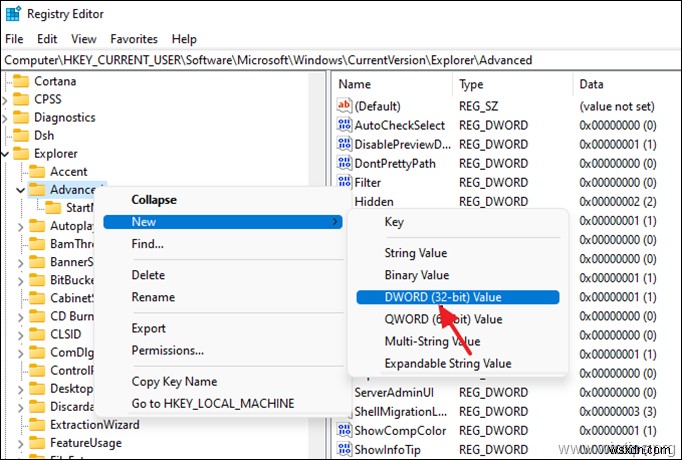
Task: Click the Name column header
Action: click(x=394, y=84)
